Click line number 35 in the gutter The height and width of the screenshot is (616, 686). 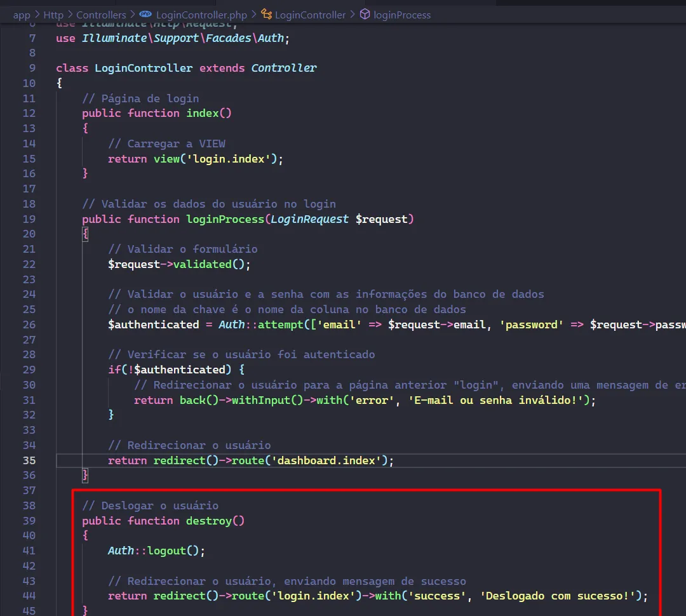coord(29,460)
